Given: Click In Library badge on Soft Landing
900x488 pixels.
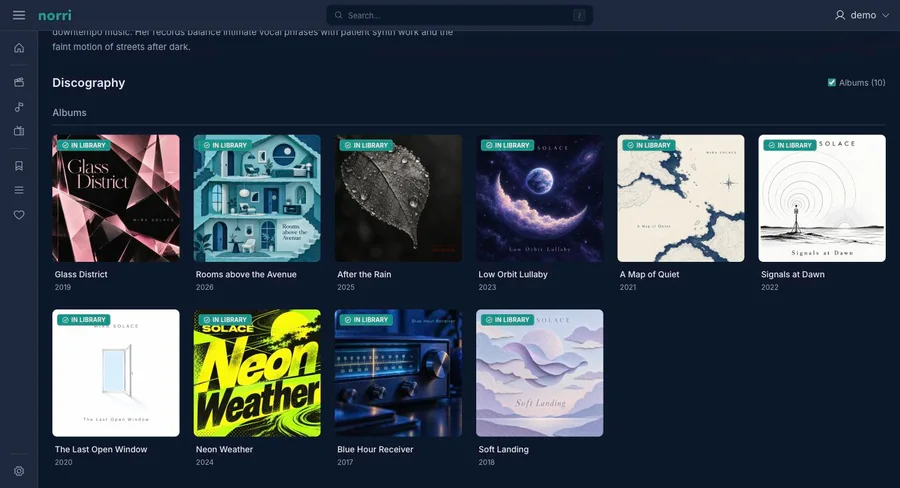Looking at the screenshot, I should coord(507,320).
